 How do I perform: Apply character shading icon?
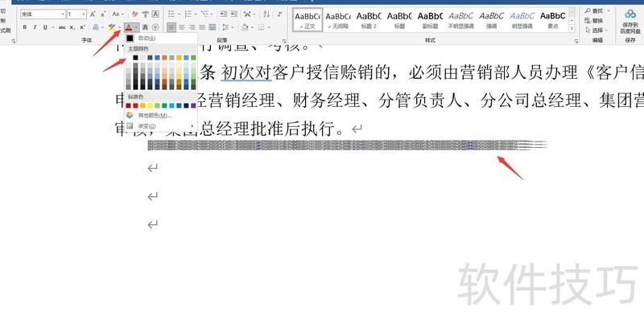tap(145, 27)
